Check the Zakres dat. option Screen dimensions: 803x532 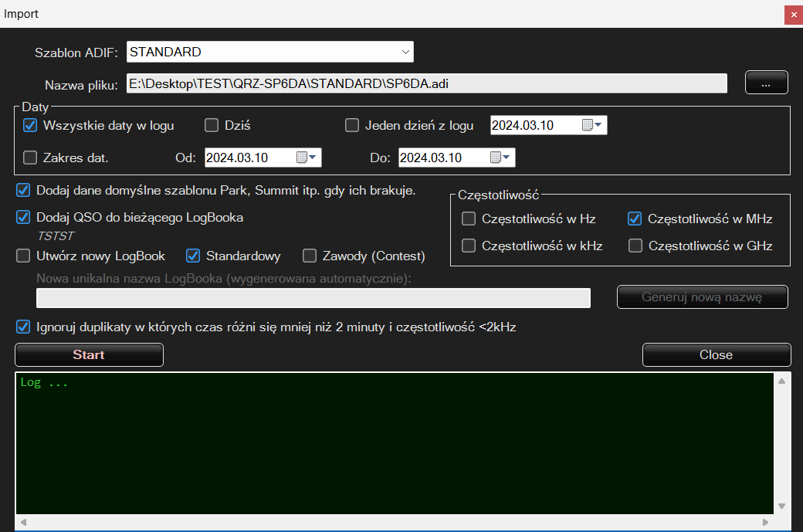click(x=30, y=158)
